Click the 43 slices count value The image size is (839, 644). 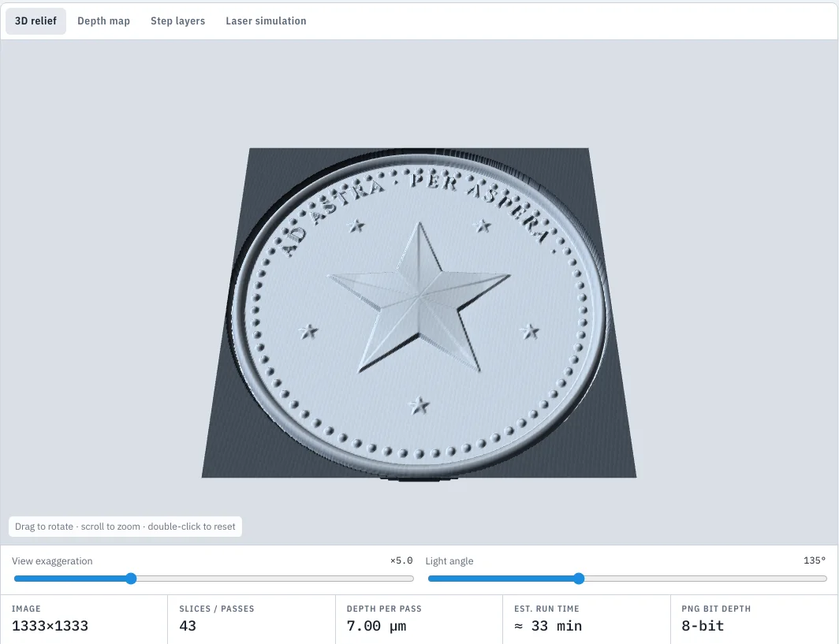tap(188, 626)
